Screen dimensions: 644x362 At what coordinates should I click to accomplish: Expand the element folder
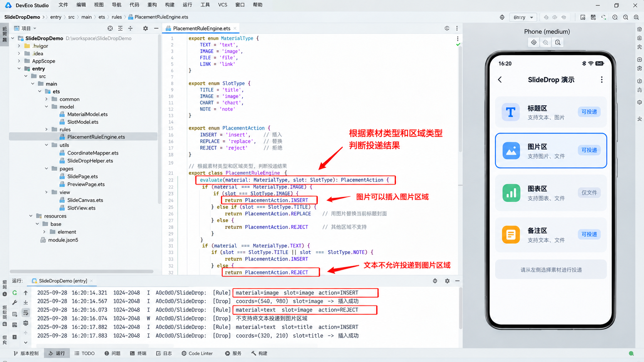click(x=45, y=232)
